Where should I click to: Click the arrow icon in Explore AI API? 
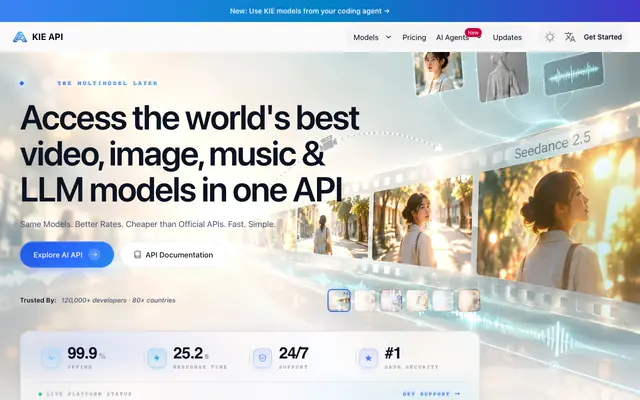click(95, 255)
